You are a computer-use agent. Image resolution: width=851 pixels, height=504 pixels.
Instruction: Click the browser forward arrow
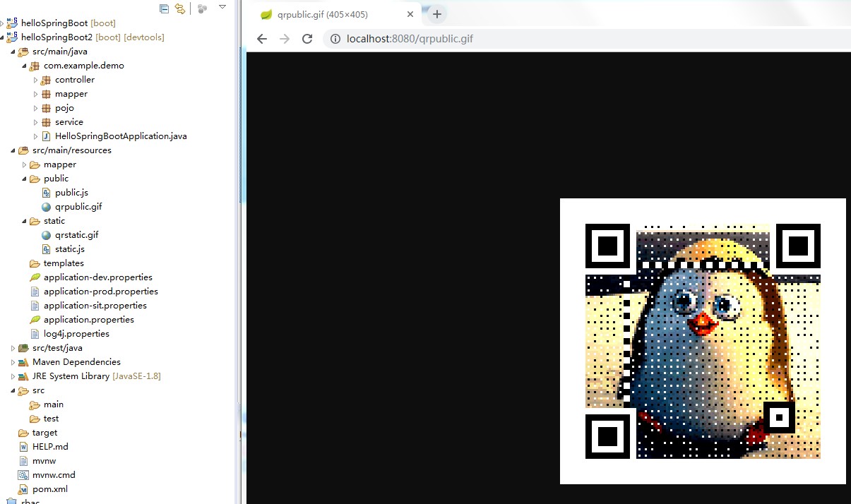coord(285,39)
